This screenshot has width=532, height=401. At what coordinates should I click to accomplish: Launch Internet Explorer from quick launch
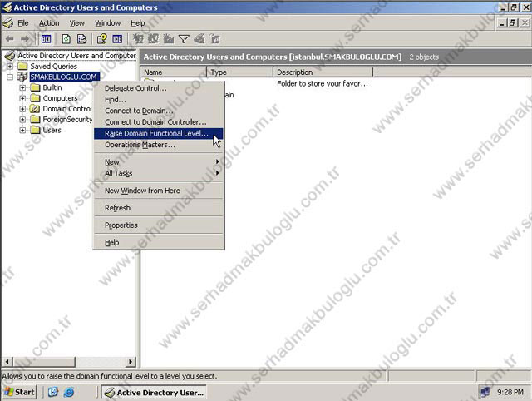pyautogui.click(x=69, y=392)
